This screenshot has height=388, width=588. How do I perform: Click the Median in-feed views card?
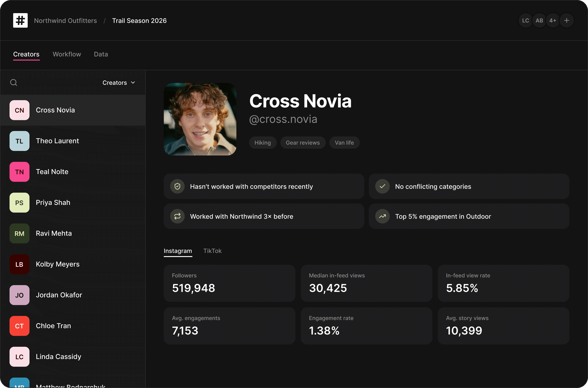(366, 283)
